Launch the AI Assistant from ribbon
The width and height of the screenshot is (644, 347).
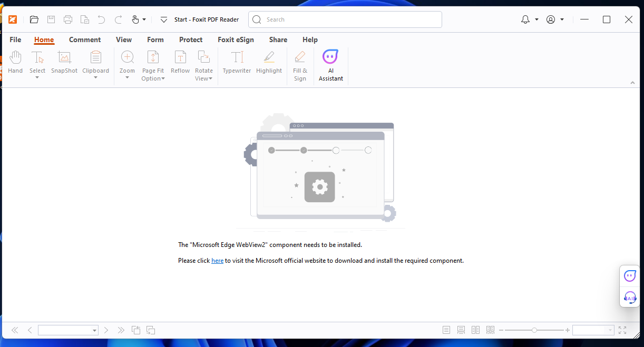331,66
